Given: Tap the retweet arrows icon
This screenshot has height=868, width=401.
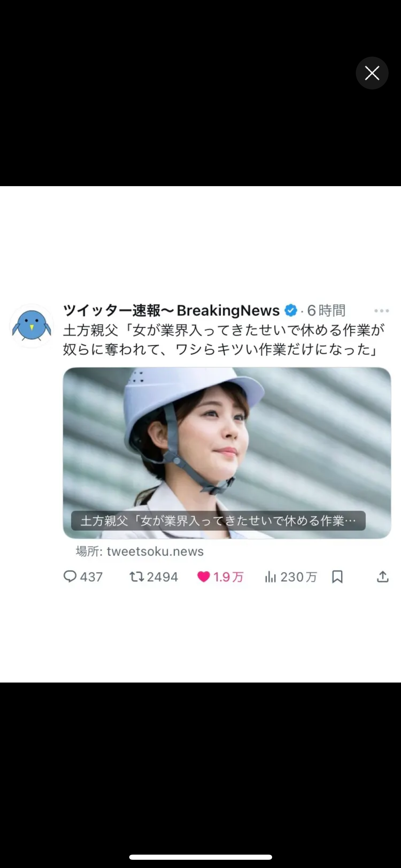Looking at the screenshot, I should (136, 577).
